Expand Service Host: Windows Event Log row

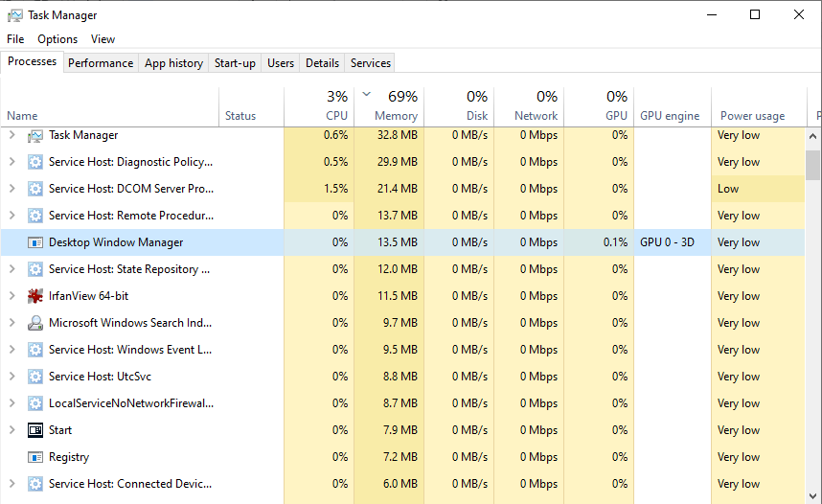pyautogui.click(x=12, y=349)
